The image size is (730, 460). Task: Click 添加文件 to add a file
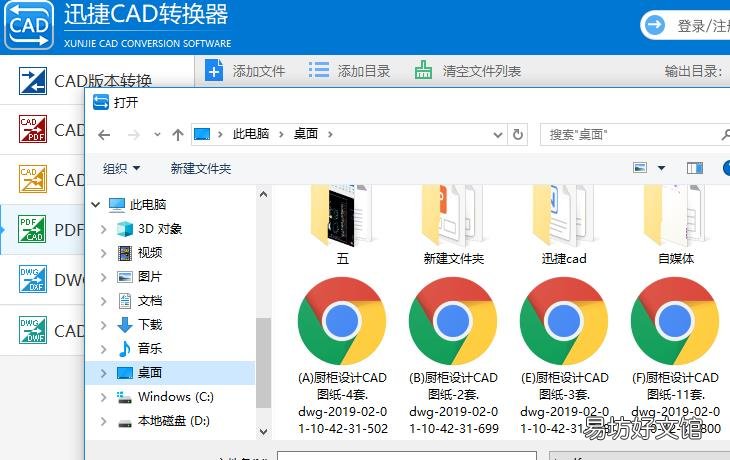245,71
